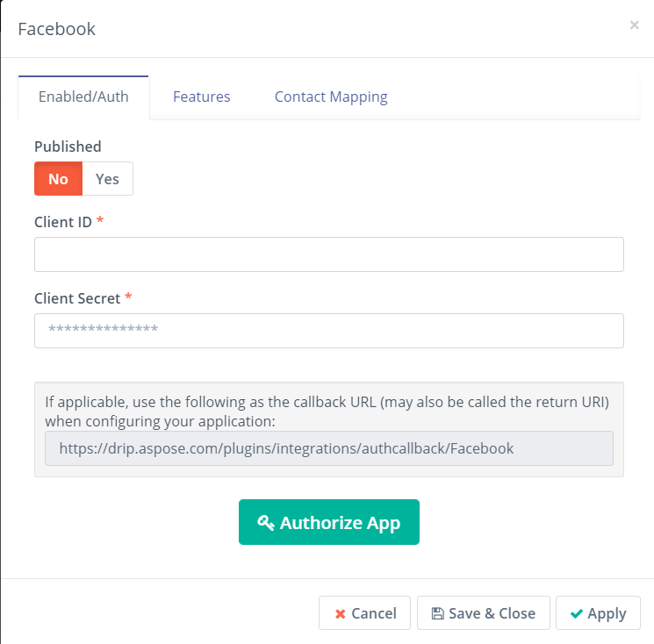Click the Save & Close button text

[x=492, y=613]
